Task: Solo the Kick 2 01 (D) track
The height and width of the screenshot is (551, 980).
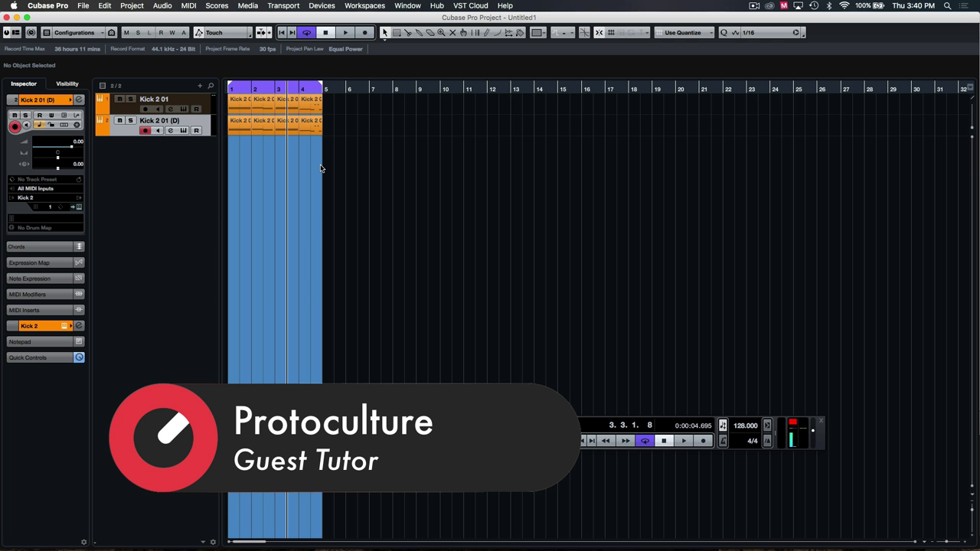Action: 130,121
